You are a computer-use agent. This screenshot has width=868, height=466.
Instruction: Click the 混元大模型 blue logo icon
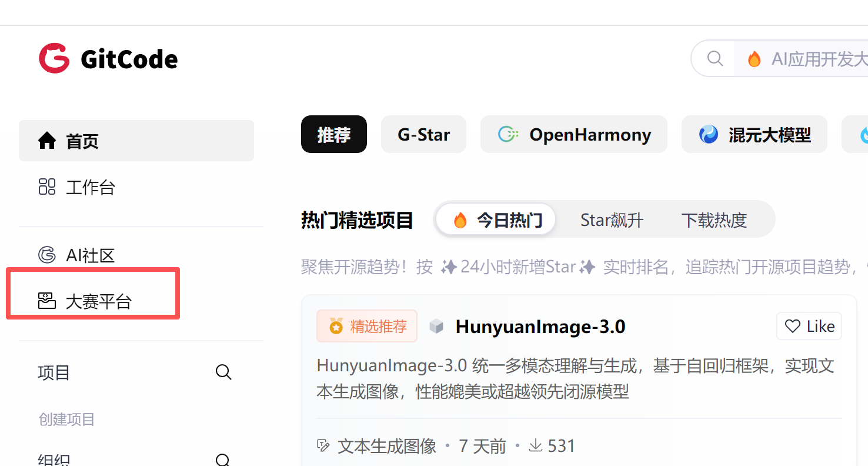(709, 135)
